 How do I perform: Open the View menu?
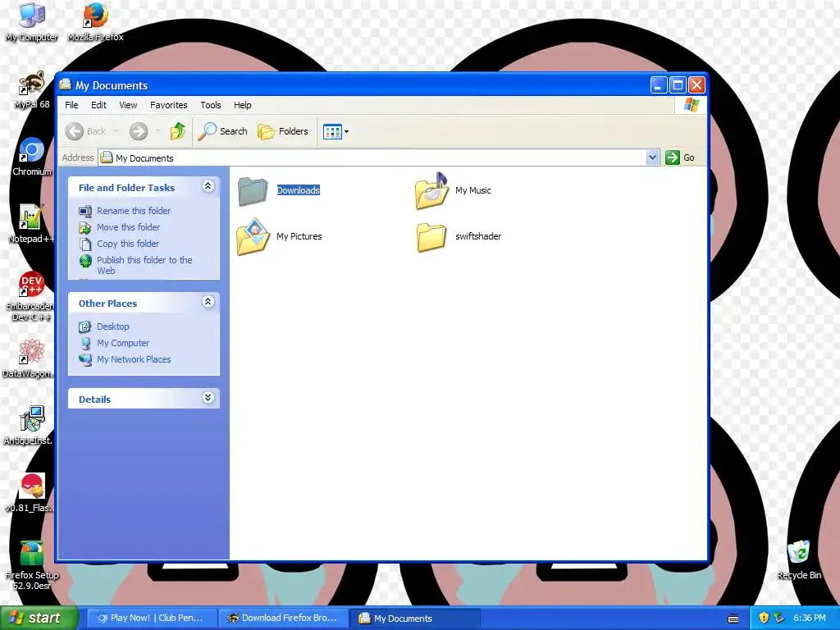(x=128, y=105)
